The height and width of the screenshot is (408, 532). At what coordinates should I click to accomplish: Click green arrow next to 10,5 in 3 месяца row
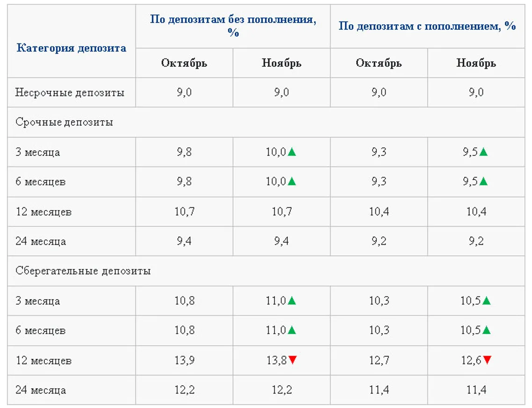click(x=487, y=301)
